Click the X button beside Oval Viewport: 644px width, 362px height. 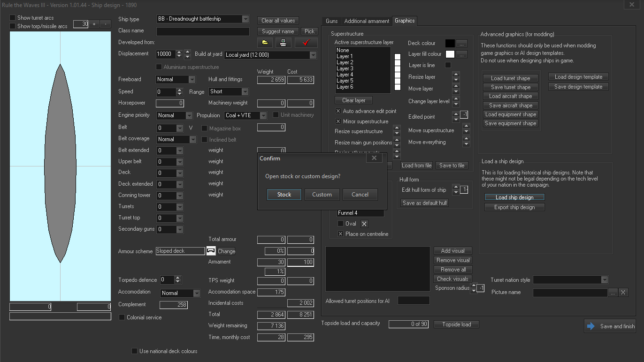coord(364,224)
